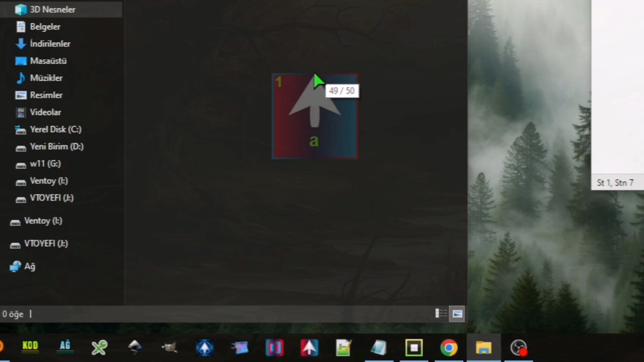Switch to details view in the status bar
Viewport: 644px width, 362px height.
tap(441, 313)
